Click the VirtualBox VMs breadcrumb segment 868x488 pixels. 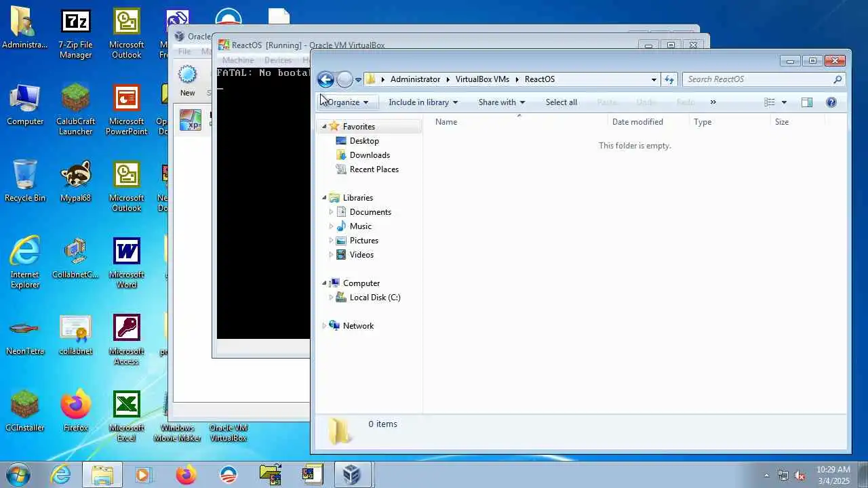pyautogui.click(x=482, y=79)
